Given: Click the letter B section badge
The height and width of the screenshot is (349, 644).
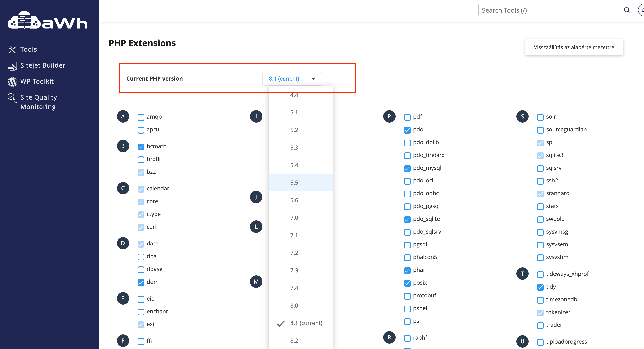Looking at the screenshot, I should (123, 146).
